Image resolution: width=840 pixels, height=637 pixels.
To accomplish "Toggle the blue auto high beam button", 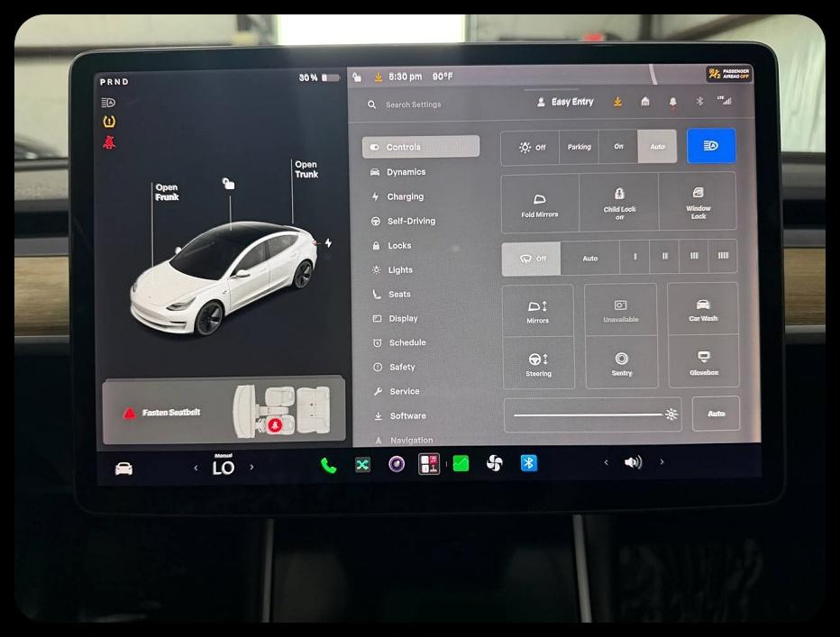I will [711, 146].
